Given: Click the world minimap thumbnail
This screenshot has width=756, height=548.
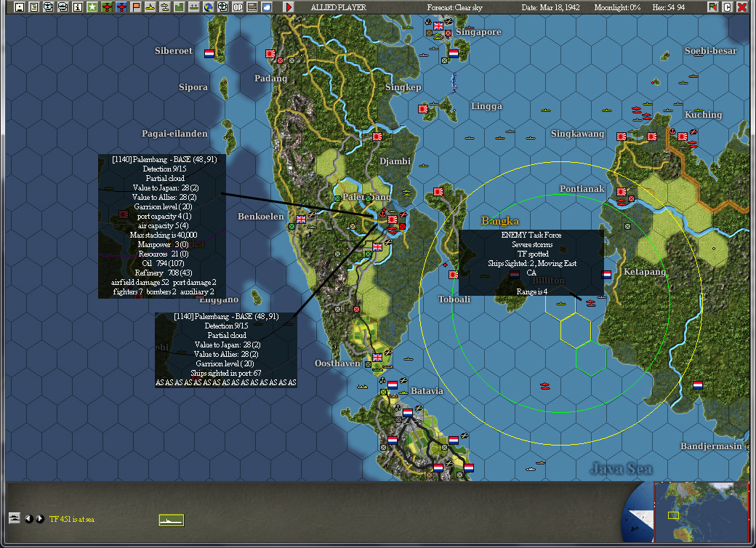Looking at the screenshot, I should point(701,512).
